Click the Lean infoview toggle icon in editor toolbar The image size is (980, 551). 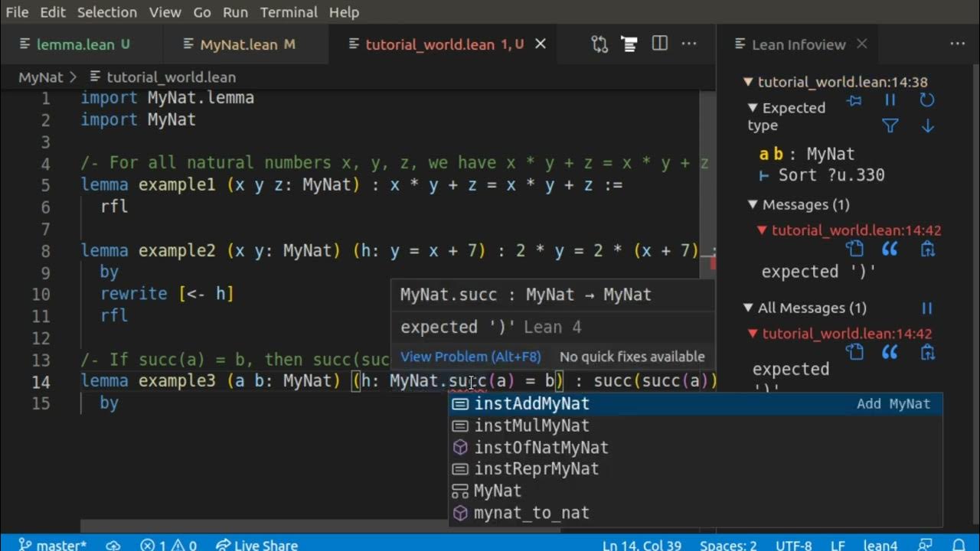click(x=630, y=44)
